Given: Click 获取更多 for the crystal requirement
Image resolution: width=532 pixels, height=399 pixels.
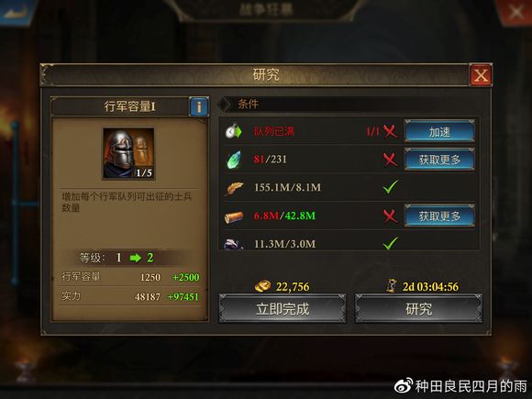Looking at the screenshot, I should pos(439,159).
